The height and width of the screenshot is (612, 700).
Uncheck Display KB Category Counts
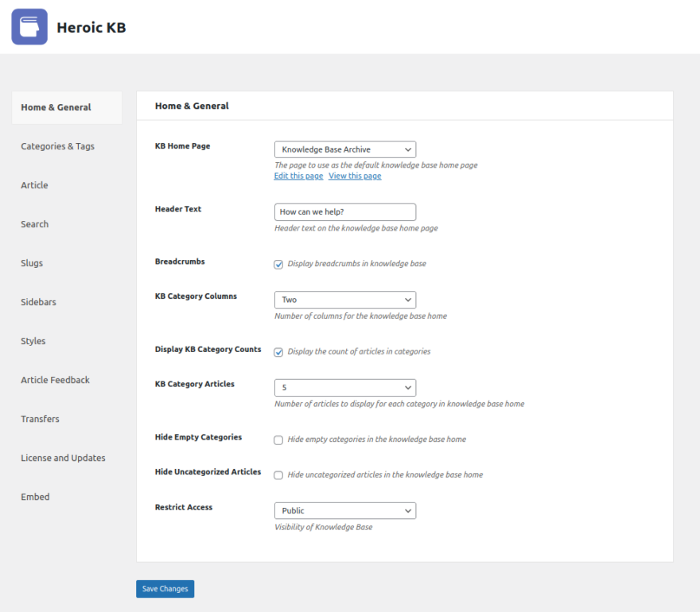278,351
